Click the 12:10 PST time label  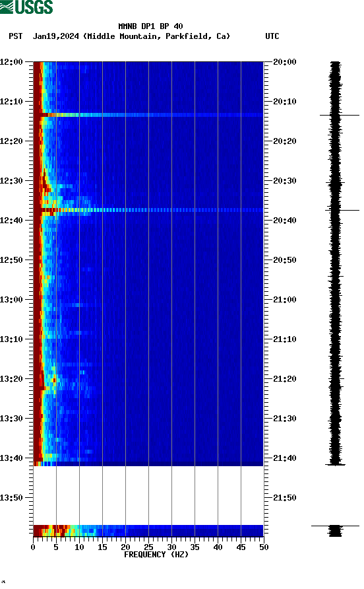11,102
